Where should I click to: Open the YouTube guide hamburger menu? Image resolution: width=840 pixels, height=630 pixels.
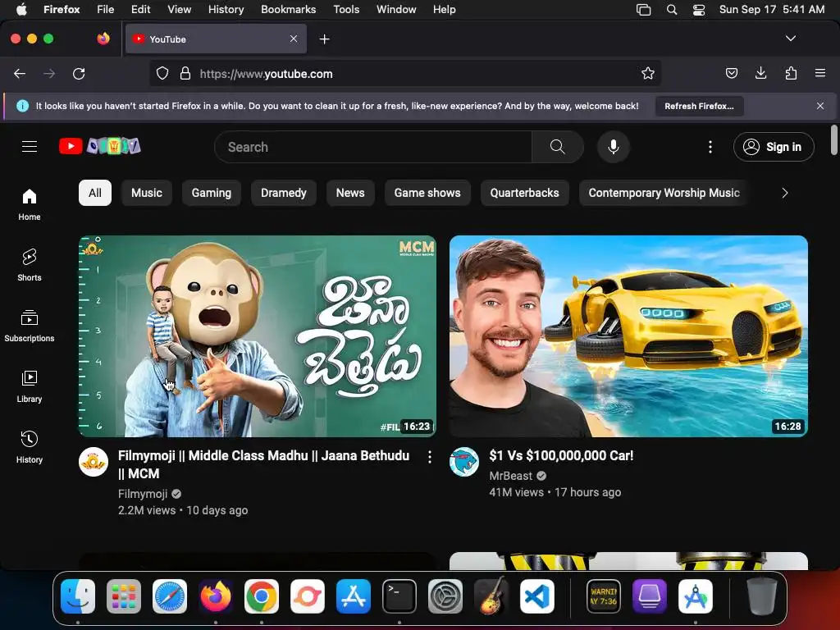(x=30, y=146)
